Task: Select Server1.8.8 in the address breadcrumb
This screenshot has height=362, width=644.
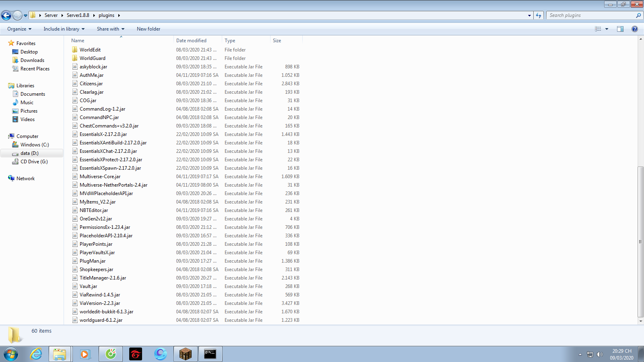Action: click(78, 15)
